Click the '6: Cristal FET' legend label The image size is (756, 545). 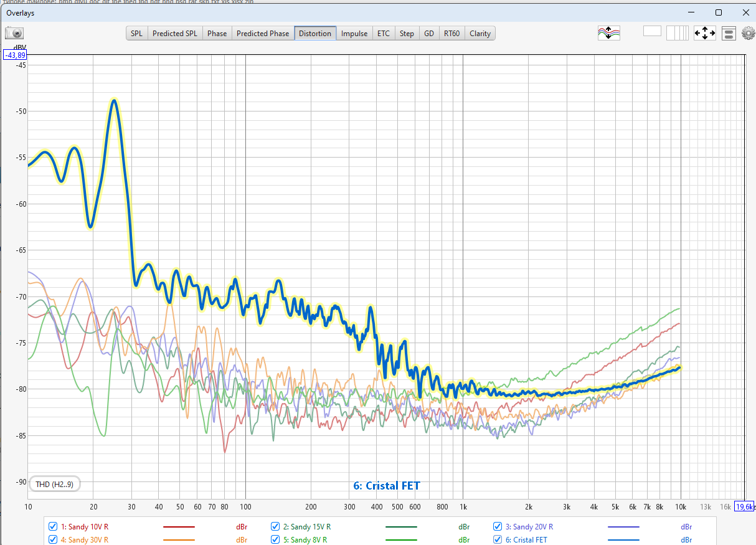[526, 540]
